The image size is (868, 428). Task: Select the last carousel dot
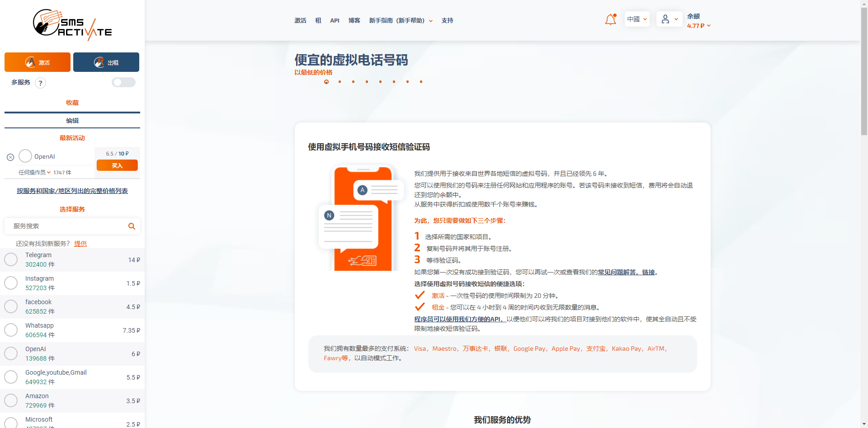pyautogui.click(x=421, y=82)
